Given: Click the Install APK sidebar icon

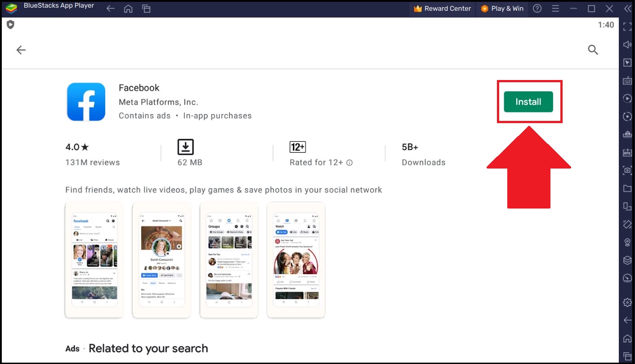Looking at the screenshot, I should tap(627, 152).
